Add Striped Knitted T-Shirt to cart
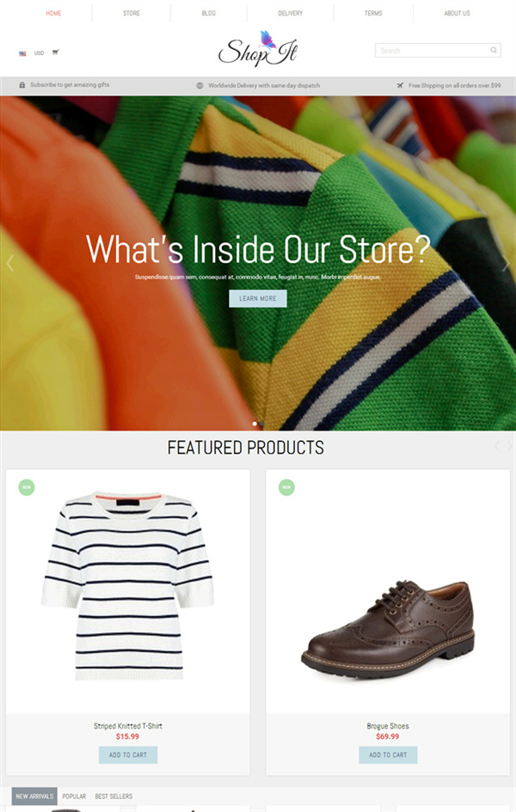This screenshot has width=516, height=812. (x=128, y=754)
